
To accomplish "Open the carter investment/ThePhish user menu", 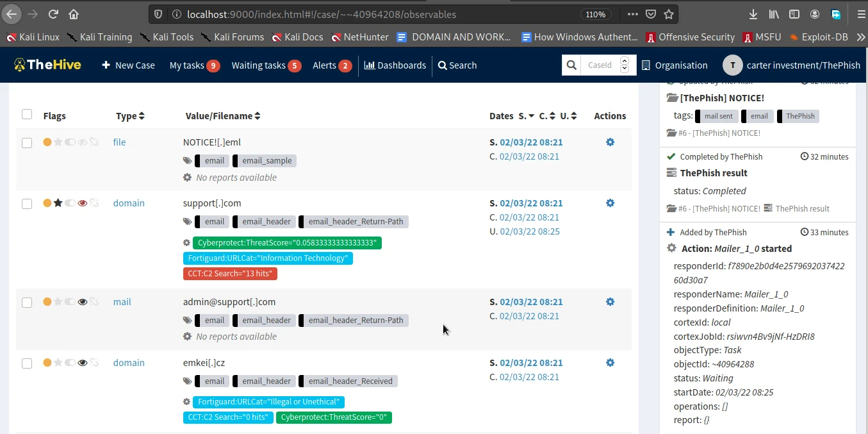I will click(790, 65).
